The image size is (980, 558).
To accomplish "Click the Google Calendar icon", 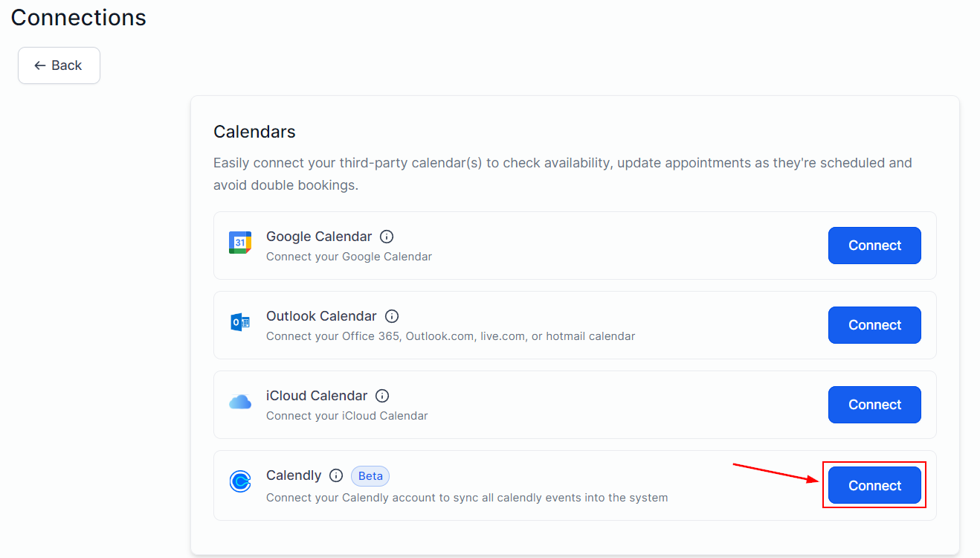I will (239, 243).
